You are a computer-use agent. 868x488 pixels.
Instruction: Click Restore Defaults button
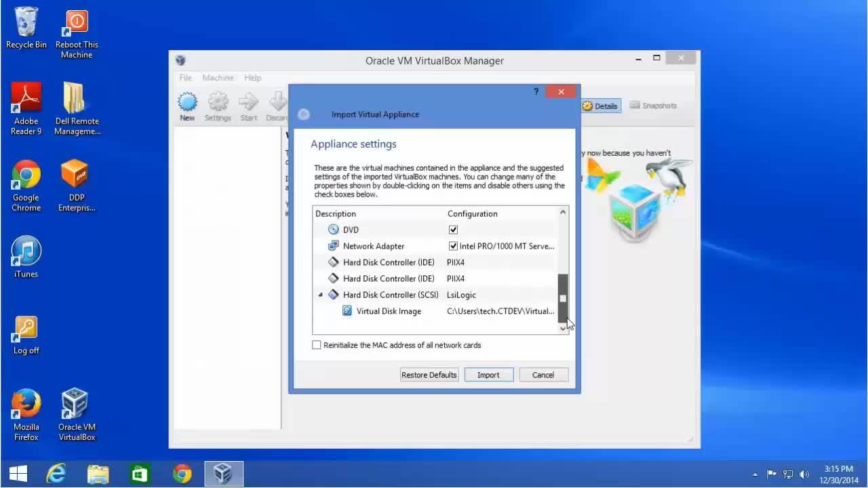(429, 375)
